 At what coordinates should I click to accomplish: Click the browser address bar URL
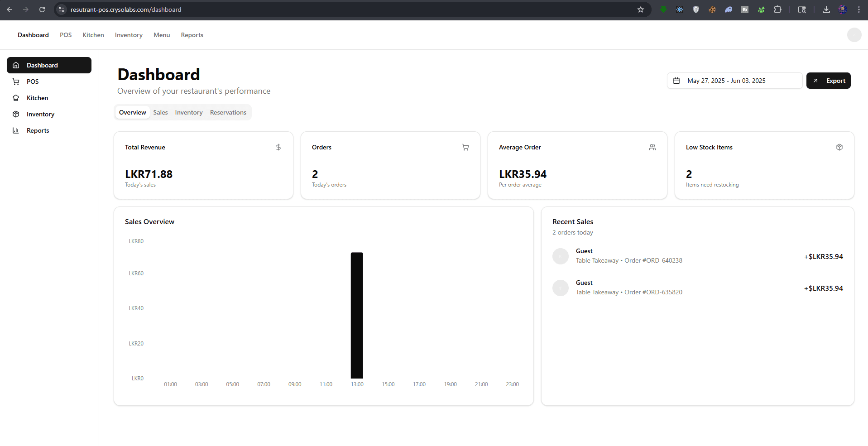[126, 10]
